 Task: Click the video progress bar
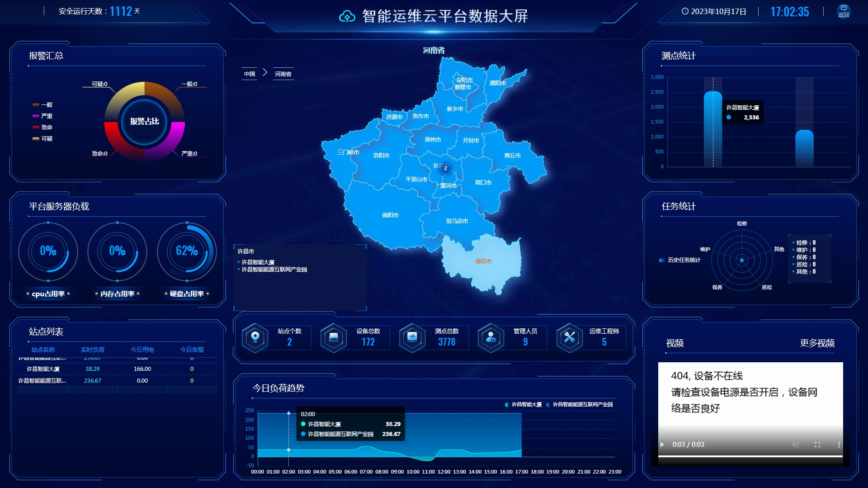point(750,456)
